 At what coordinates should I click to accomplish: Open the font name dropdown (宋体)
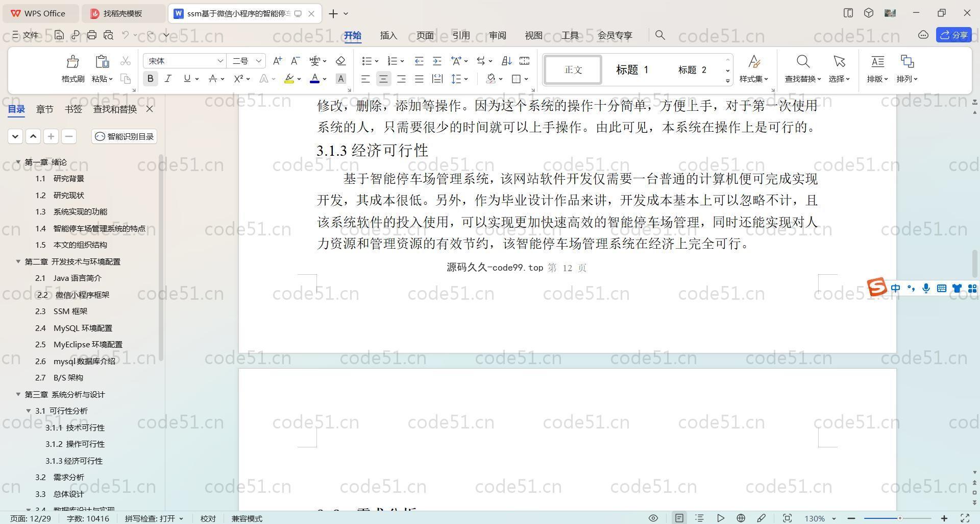click(x=220, y=61)
